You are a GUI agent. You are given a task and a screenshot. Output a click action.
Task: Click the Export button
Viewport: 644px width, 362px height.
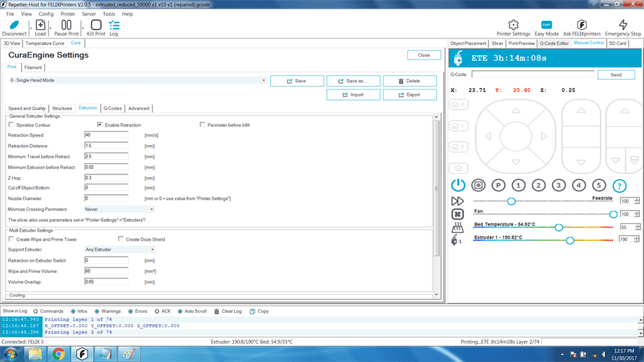(x=409, y=95)
